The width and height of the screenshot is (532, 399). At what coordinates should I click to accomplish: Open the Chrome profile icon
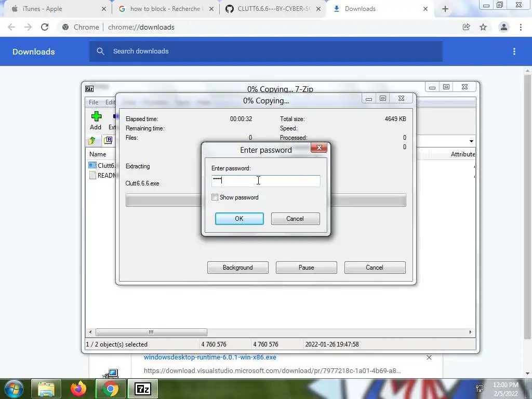(x=504, y=27)
